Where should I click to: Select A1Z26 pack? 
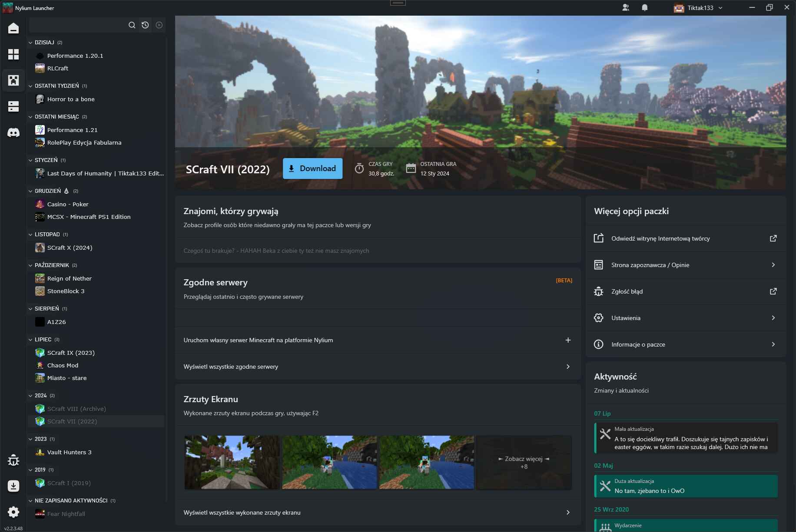pos(96,322)
